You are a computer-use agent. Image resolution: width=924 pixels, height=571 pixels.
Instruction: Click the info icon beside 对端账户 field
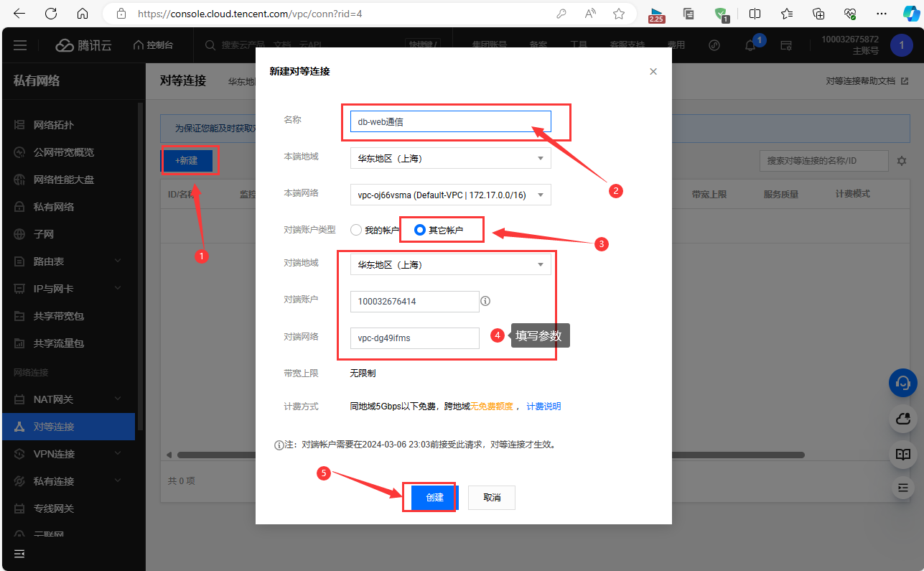coord(485,301)
